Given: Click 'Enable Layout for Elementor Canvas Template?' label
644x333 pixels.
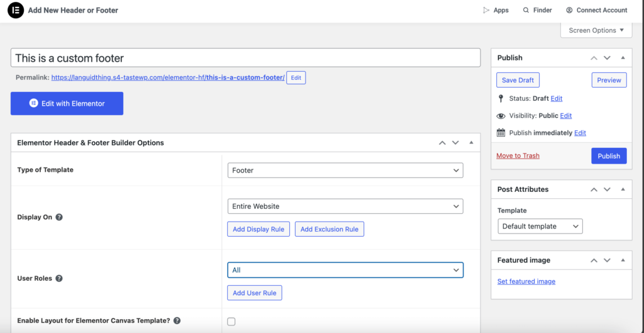Looking at the screenshot, I should pos(94,320).
